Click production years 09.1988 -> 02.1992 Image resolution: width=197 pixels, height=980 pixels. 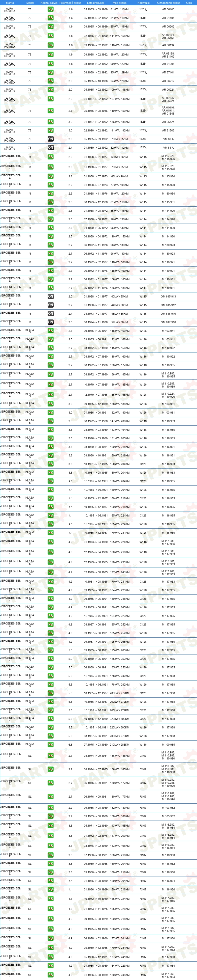point(96,55)
